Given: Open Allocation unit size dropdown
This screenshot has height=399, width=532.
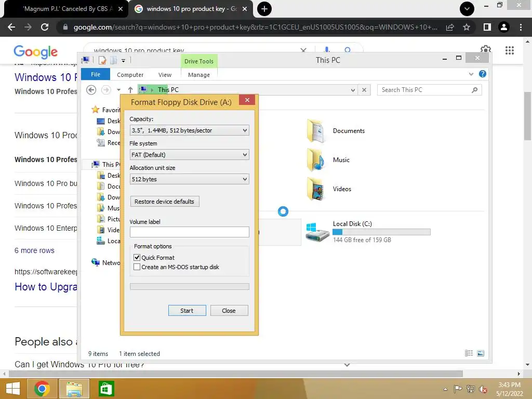Looking at the screenshot, I should point(189,179).
